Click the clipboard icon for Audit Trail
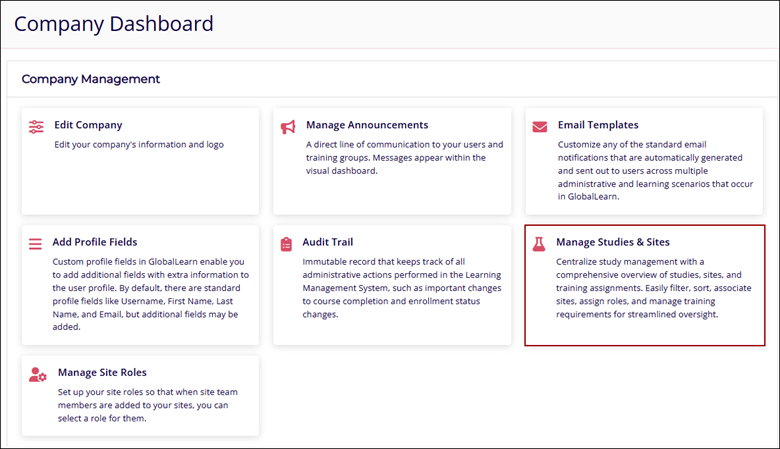The image size is (780, 449). 288,243
